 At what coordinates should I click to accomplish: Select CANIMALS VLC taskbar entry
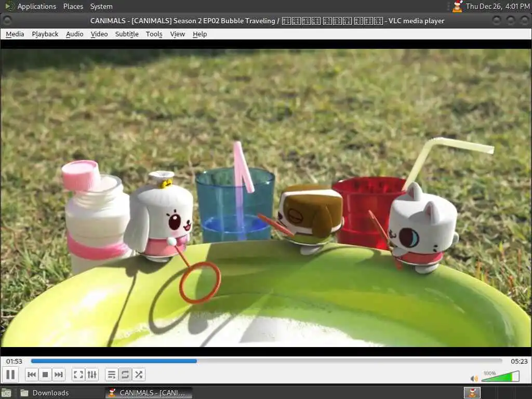click(149, 393)
